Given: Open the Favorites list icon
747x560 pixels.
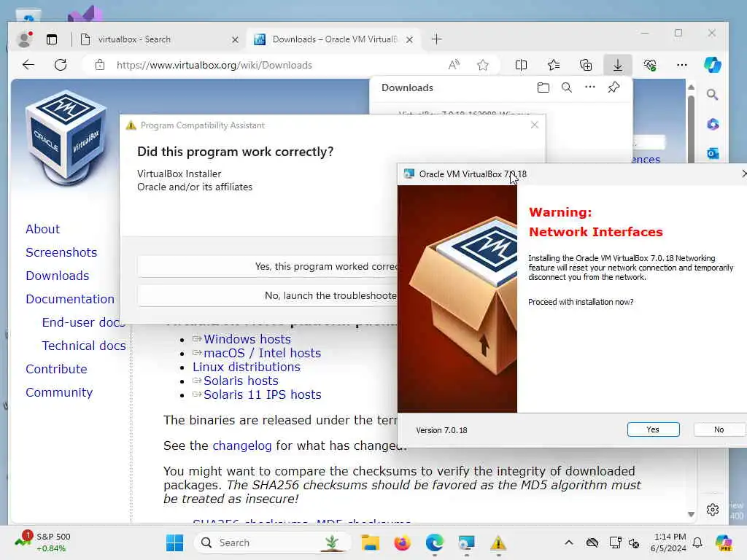Looking at the screenshot, I should (554, 65).
